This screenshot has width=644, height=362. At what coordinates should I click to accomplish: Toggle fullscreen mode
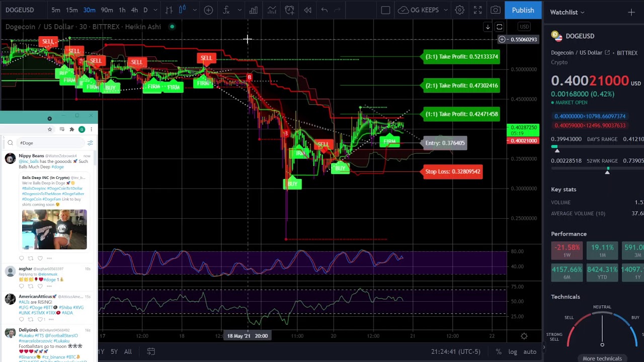click(x=477, y=10)
